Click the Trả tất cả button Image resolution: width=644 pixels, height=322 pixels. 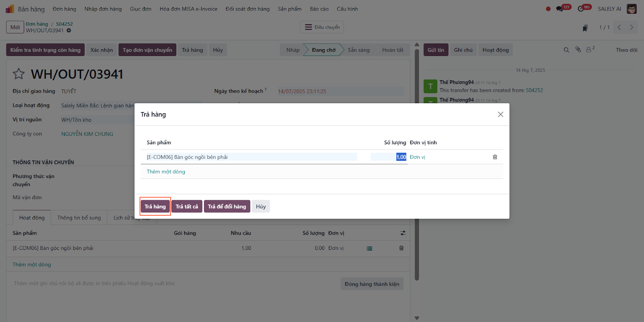pos(187,206)
